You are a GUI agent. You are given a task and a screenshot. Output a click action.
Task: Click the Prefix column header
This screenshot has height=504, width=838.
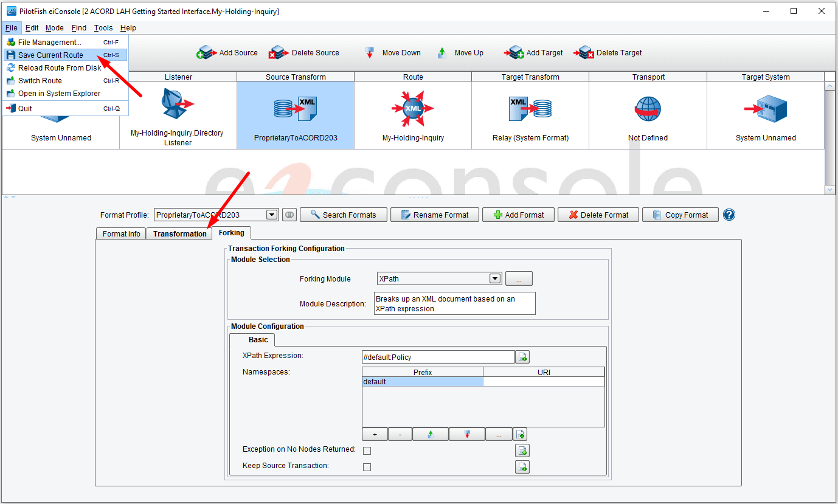click(x=423, y=372)
